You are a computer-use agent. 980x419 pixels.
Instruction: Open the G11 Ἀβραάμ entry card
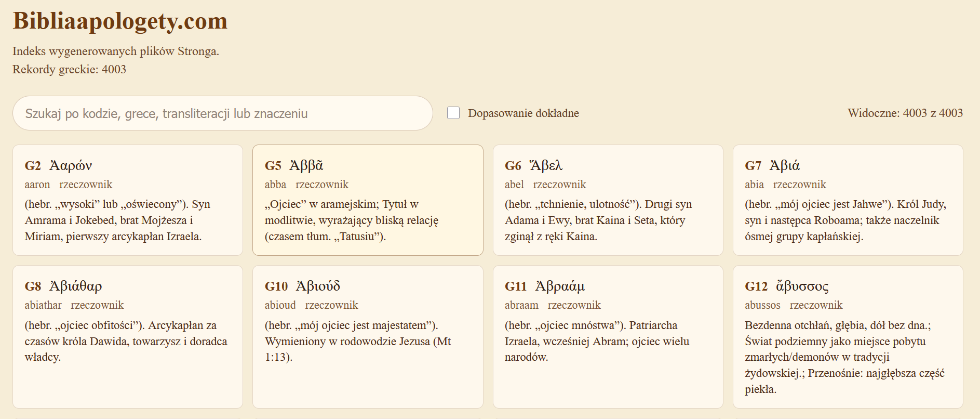[608, 337]
